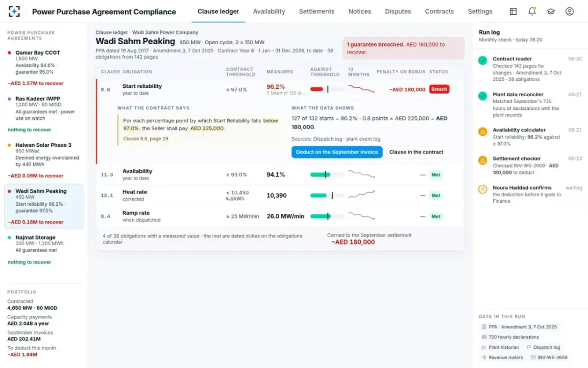Click the Availability calculator warning icon

point(483,132)
